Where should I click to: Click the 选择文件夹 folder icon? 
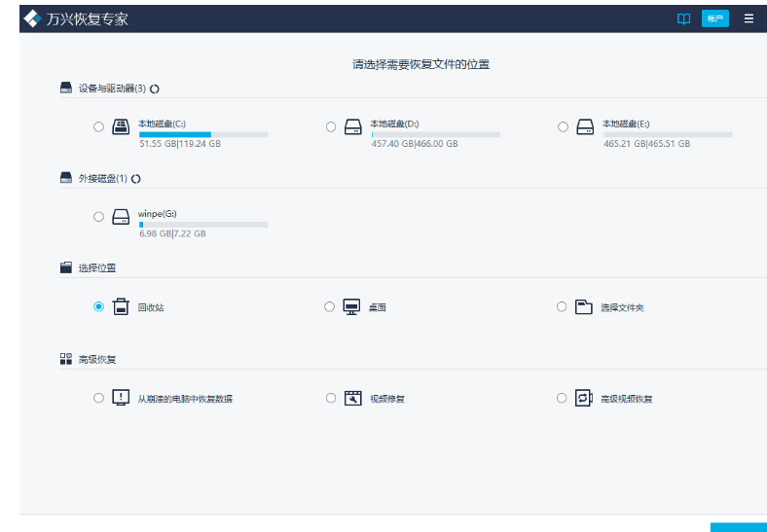click(x=584, y=306)
